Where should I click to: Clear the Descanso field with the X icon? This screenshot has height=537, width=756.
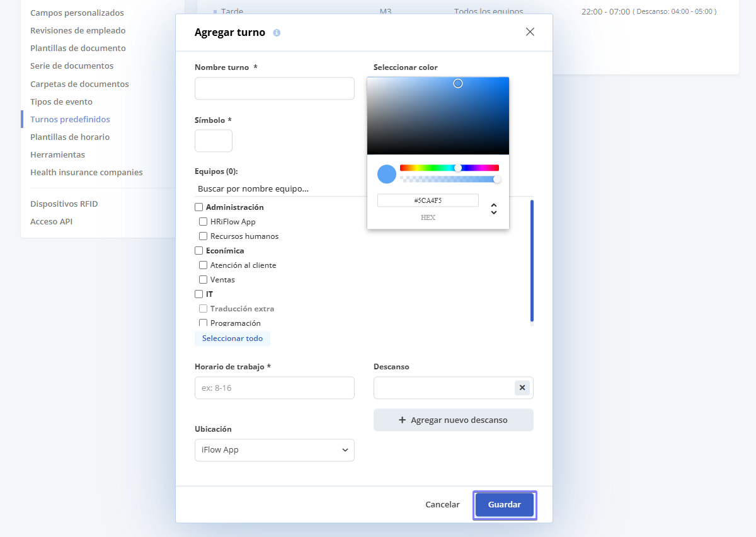coord(522,388)
